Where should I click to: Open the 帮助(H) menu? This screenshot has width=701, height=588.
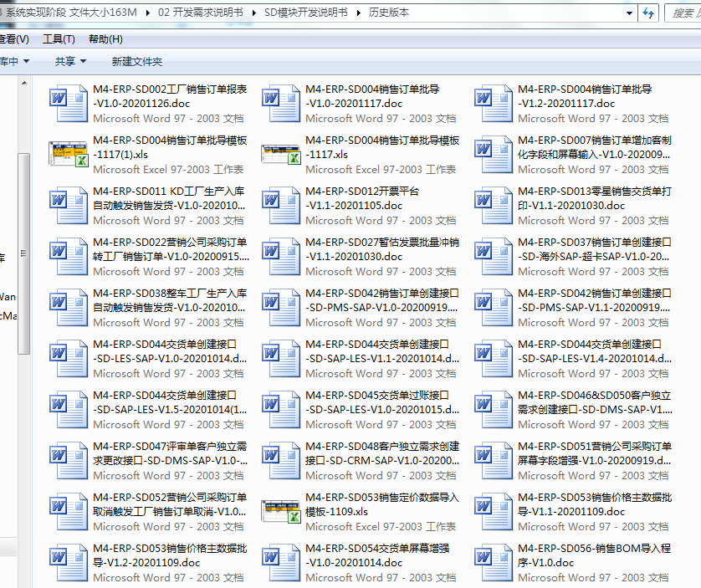(x=105, y=39)
